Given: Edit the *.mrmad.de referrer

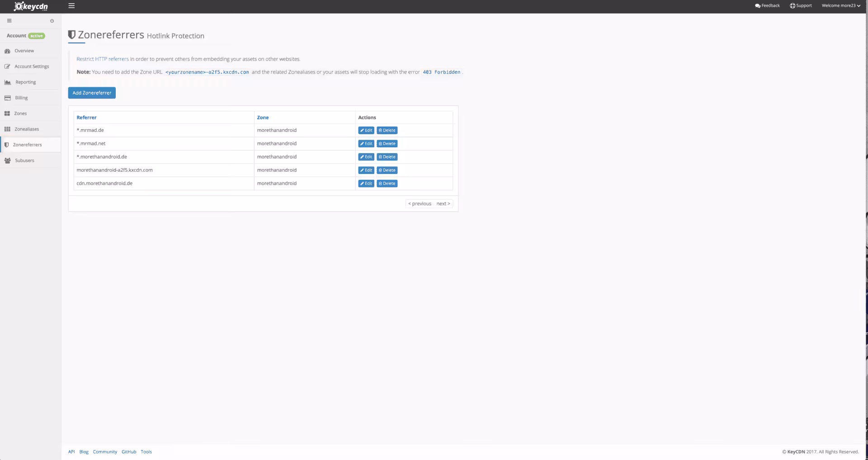Looking at the screenshot, I should tap(366, 131).
